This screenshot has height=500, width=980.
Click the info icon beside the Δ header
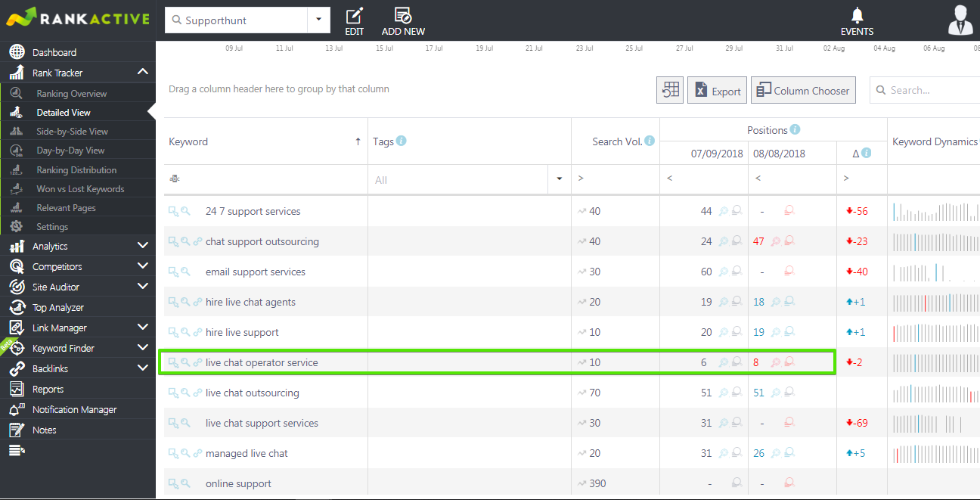[x=867, y=153]
